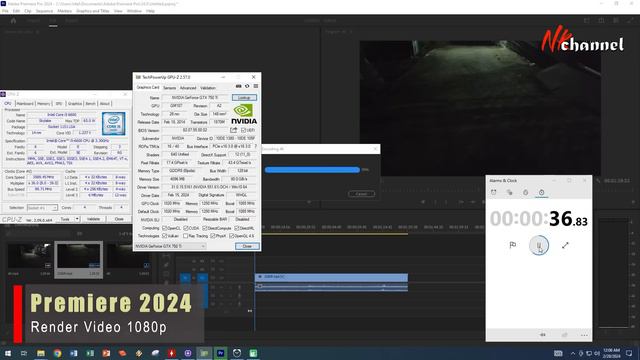Open the Mainboard tab in CPU-Z

[25, 104]
